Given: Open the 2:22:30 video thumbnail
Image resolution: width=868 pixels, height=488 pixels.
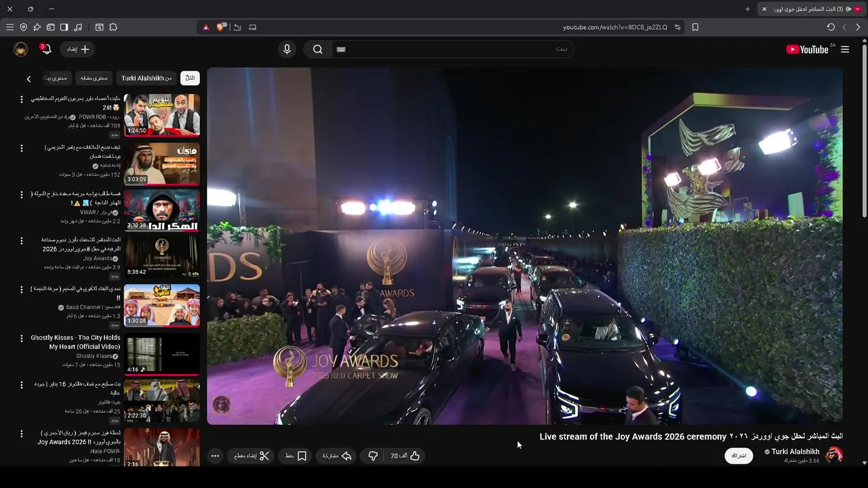Looking at the screenshot, I should point(162,401).
